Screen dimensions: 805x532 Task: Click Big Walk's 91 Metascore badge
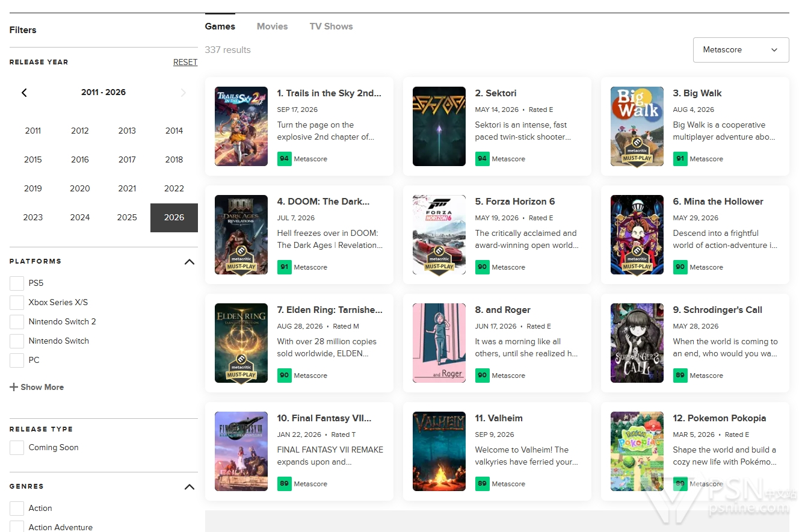pyautogui.click(x=680, y=159)
